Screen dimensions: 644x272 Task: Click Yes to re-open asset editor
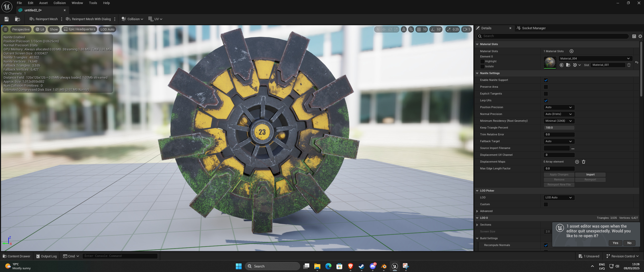pos(615,243)
